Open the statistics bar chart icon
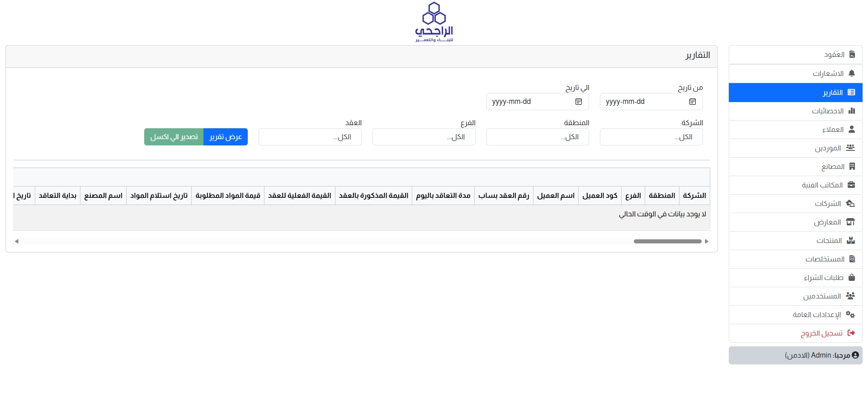868x415 pixels. click(x=852, y=111)
